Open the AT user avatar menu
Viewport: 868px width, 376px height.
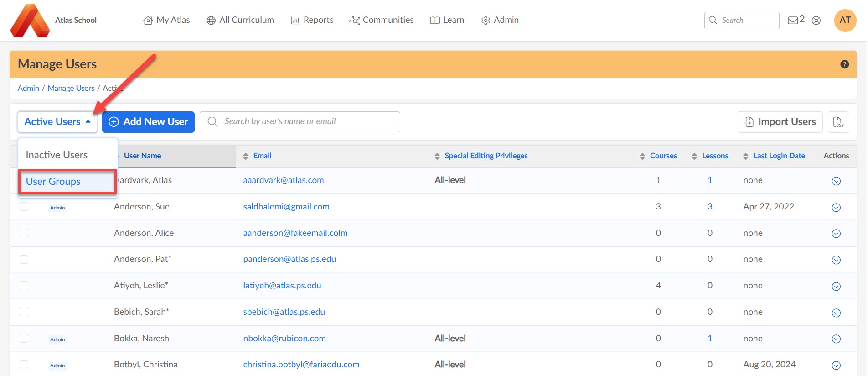pyautogui.click(x=845, y=20)
